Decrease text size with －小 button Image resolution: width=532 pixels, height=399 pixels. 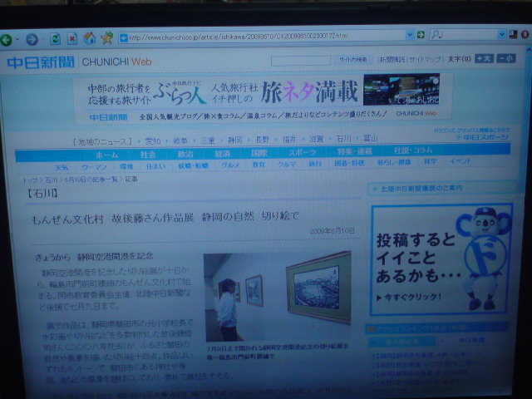click(x=506, y=58)
